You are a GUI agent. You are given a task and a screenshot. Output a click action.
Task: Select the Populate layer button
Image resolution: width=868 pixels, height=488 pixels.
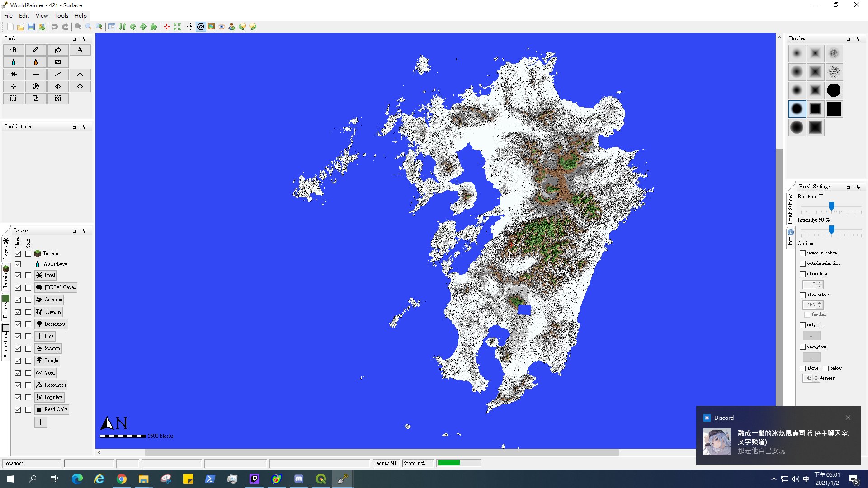50,397
